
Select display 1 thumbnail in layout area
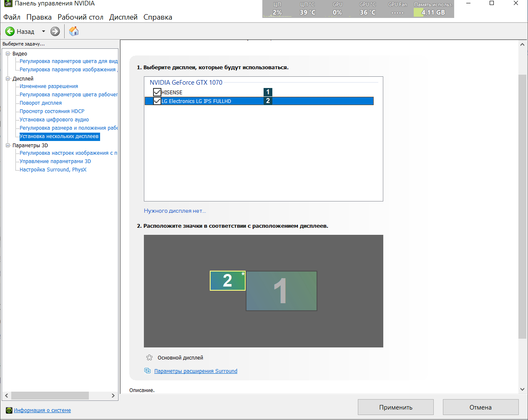282,291
